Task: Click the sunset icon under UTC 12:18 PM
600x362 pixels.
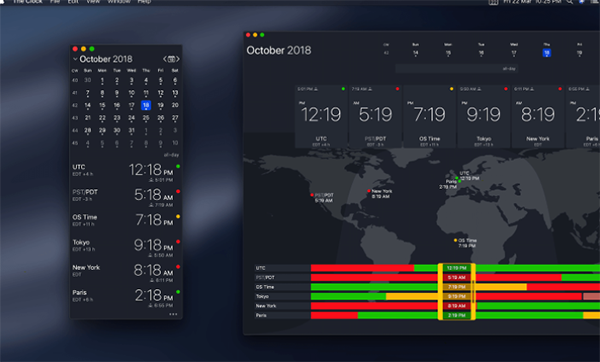Action: click(151, 180)
